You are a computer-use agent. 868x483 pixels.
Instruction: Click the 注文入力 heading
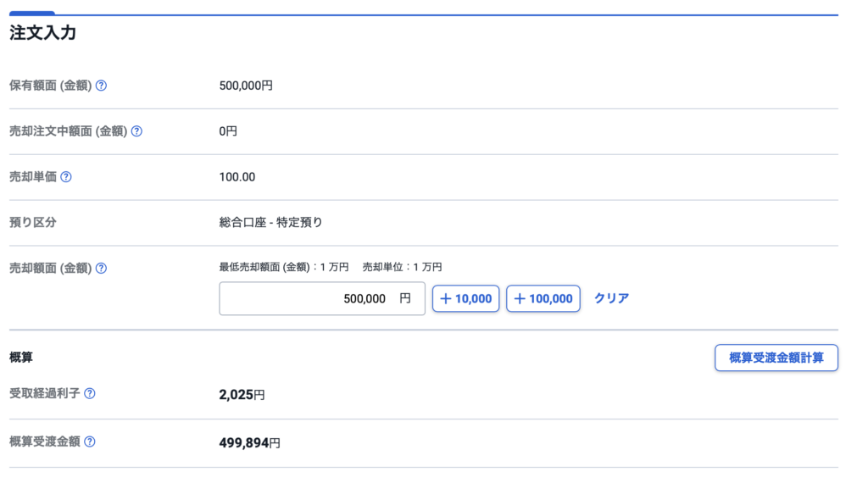coord(43,34)
